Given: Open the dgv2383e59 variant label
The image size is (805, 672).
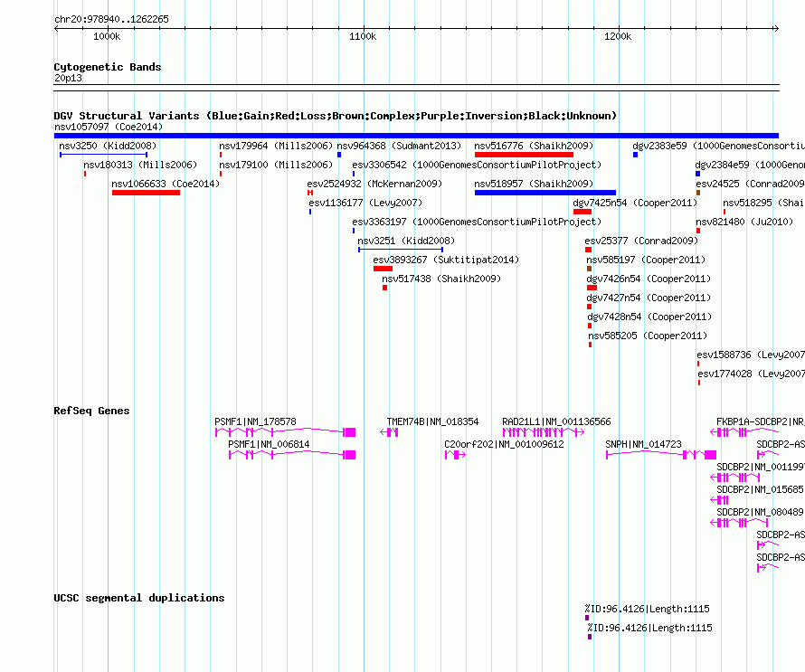Looking at the screenshot, I should (x=718, y=146).
